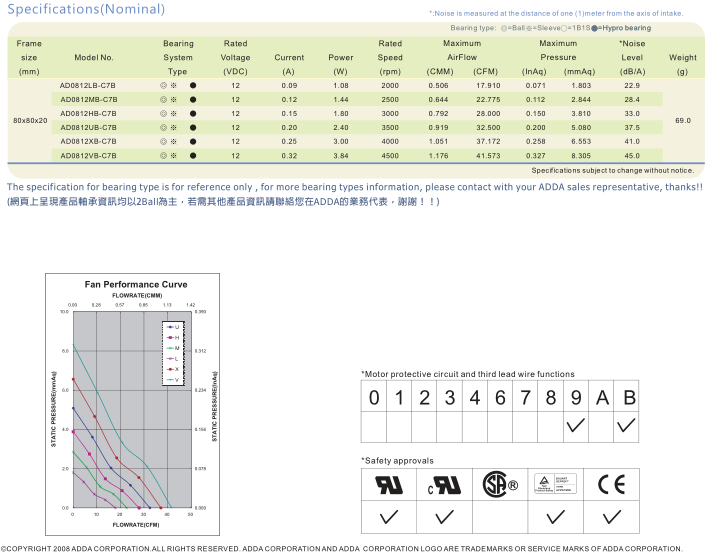
Task: Click model number AD0812MB-C7B
Action: 89,100
